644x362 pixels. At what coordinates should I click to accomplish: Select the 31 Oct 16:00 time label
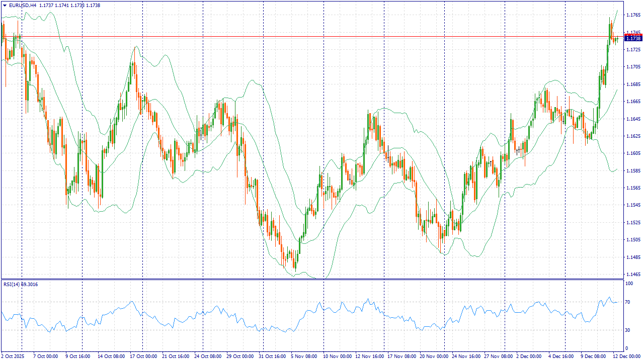tap(272, 356)
